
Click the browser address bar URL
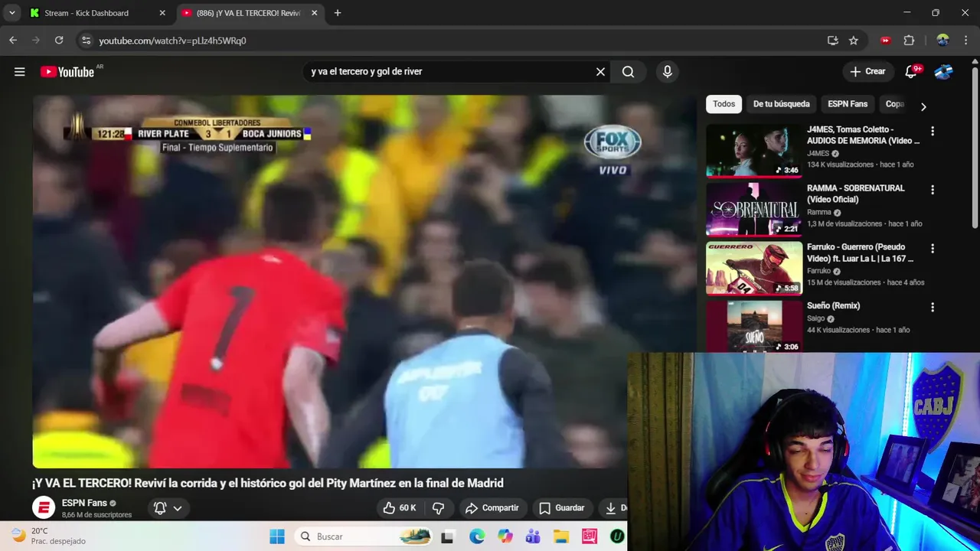click(172, 41)
